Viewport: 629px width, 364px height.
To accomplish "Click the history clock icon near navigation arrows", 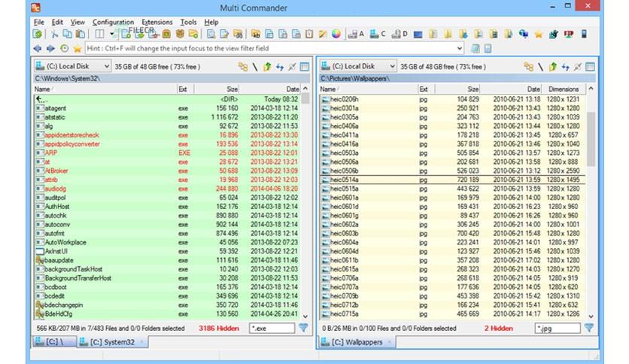I will click(x=64, y=48).
